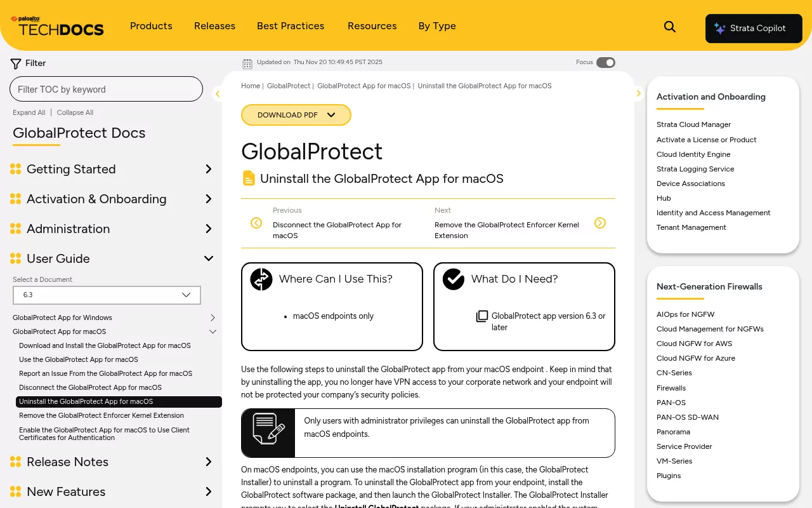812x508 pixels.
Task: Open the PAN-OS SD-WAN link
Action: [688, 417]
